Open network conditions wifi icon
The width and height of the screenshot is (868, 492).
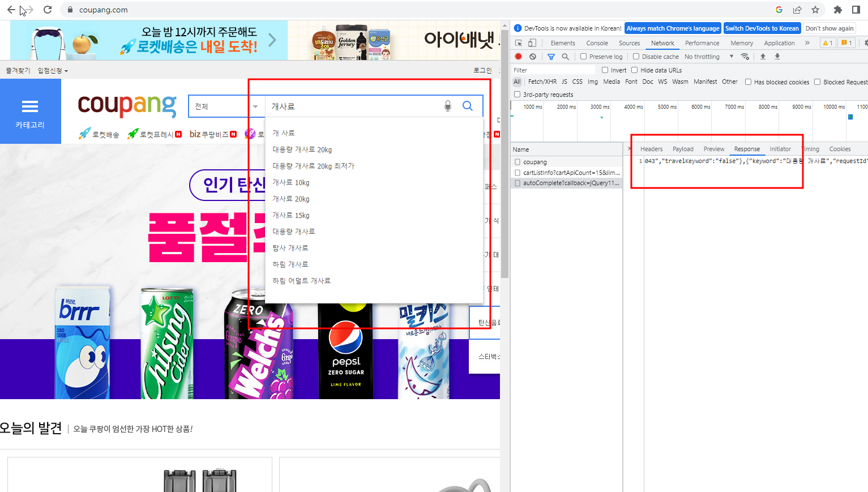745,57
